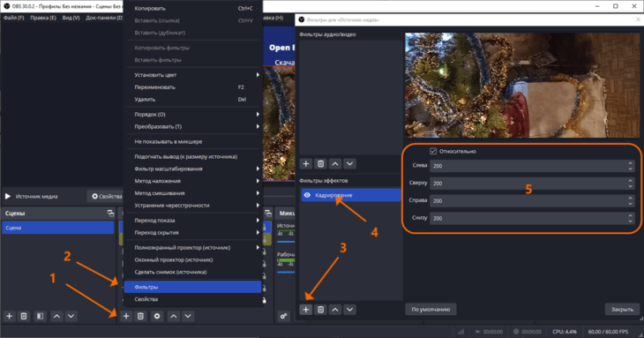Add an audio/video filter with plus icon

[x=306, y=164]
